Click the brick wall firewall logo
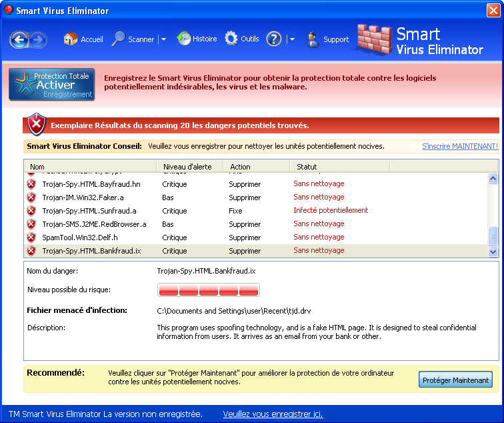This screenshot has height=423, width=504. (374, 40)
